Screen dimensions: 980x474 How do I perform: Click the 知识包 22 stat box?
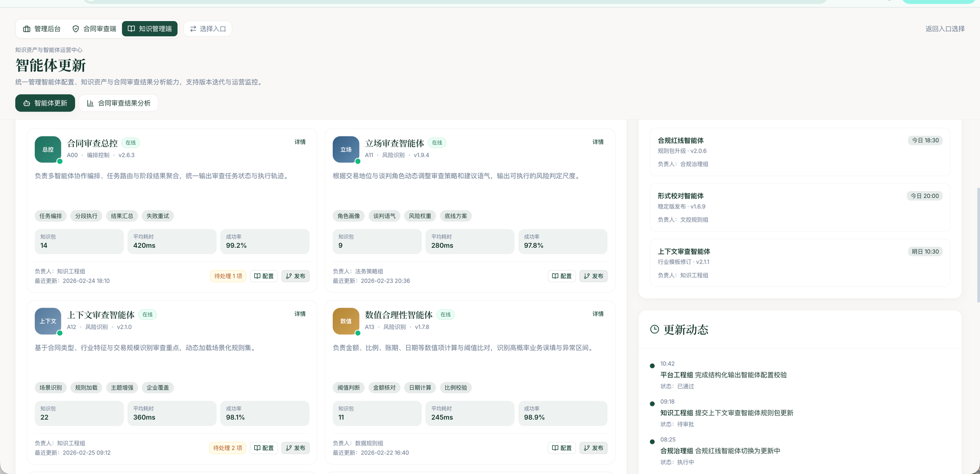(79, 413)
